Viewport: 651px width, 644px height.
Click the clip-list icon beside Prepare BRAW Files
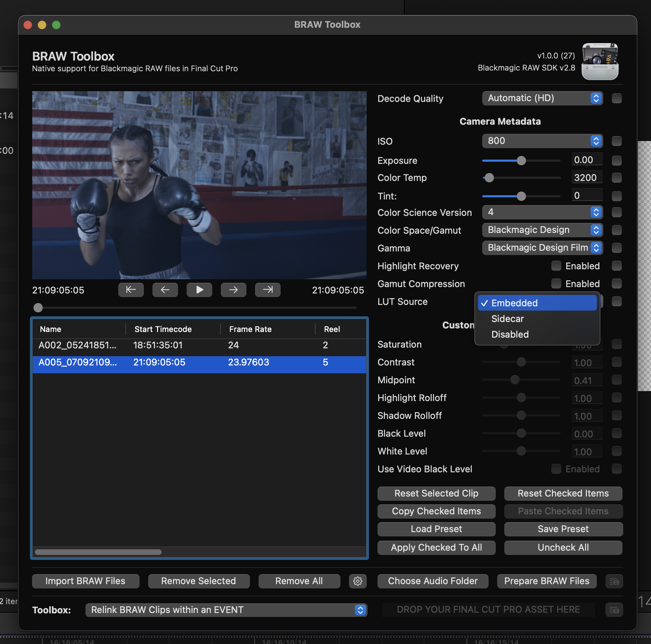pos(614,581)
